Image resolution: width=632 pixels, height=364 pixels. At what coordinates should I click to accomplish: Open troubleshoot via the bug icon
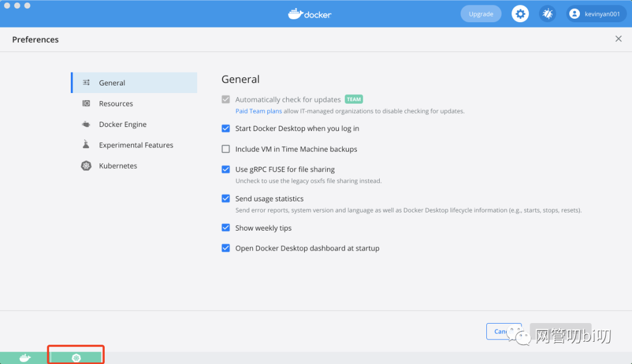[547, 13]
